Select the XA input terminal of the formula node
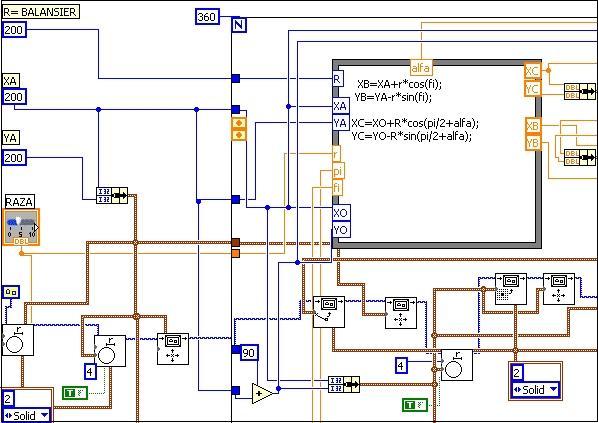 341,106
